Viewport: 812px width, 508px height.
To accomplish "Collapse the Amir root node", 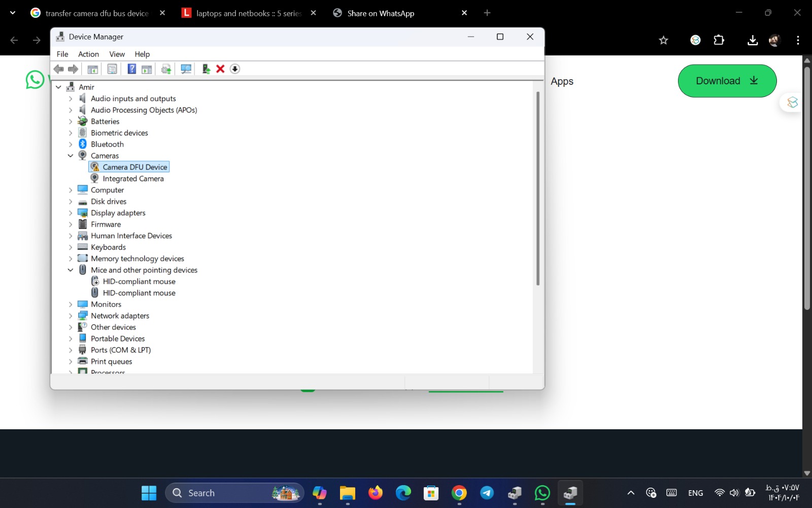I will click(x=58, y=87).
